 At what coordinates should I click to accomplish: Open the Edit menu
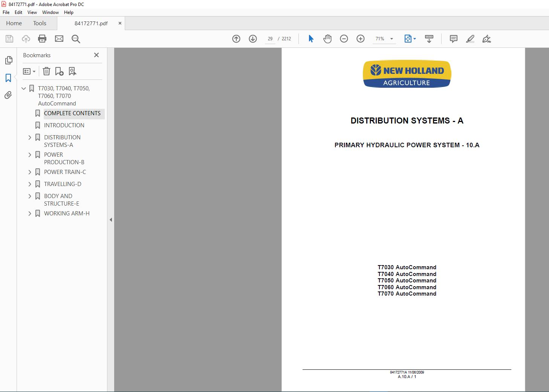coord(18,12)
